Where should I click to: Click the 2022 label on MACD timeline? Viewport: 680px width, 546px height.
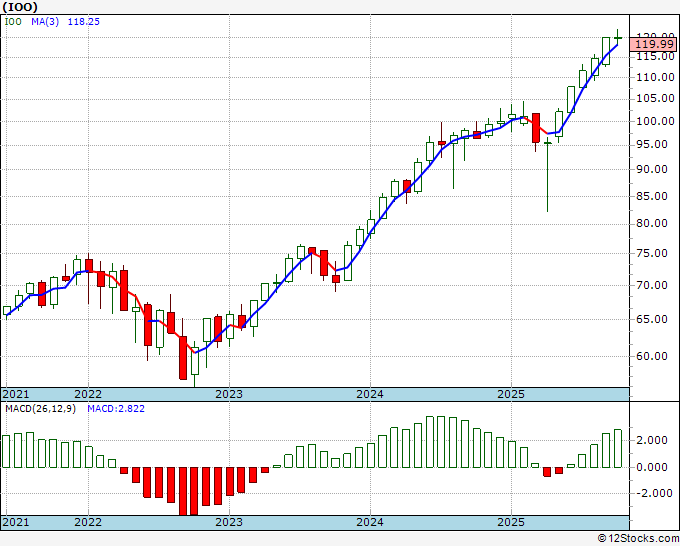pos(88,522)
